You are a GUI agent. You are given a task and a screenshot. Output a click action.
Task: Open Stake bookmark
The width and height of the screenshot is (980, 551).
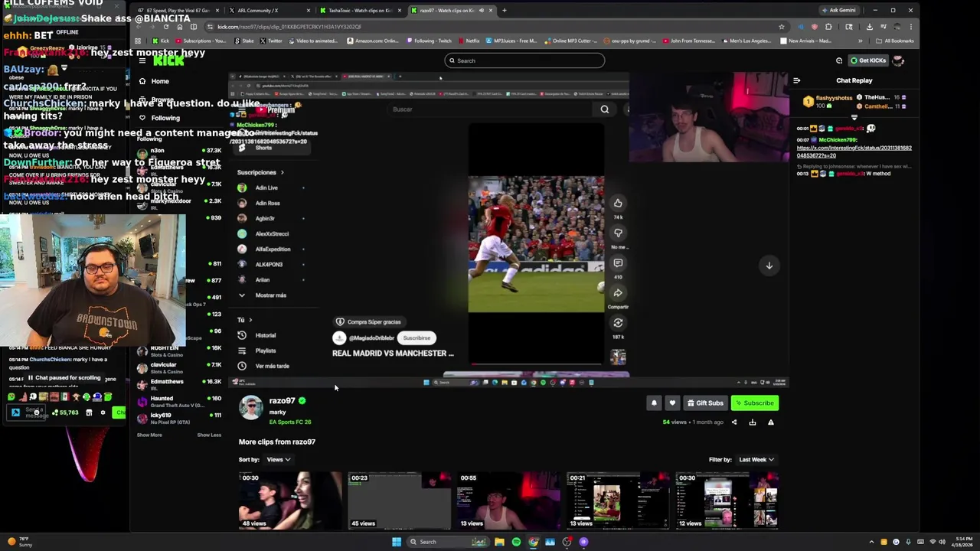click(x=245, y=41)
